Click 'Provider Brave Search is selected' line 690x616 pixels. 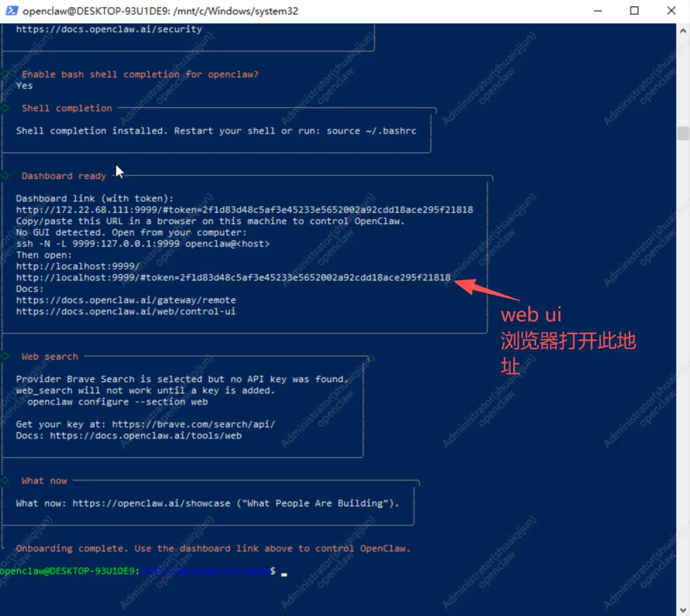(x=182, y=380)
